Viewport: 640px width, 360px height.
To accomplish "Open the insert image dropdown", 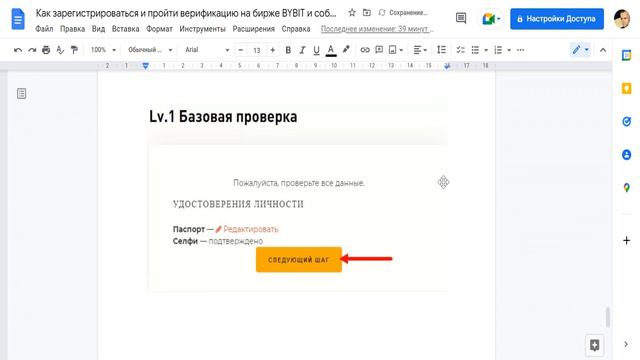I will pyautogui.click(x=396, y=50).
